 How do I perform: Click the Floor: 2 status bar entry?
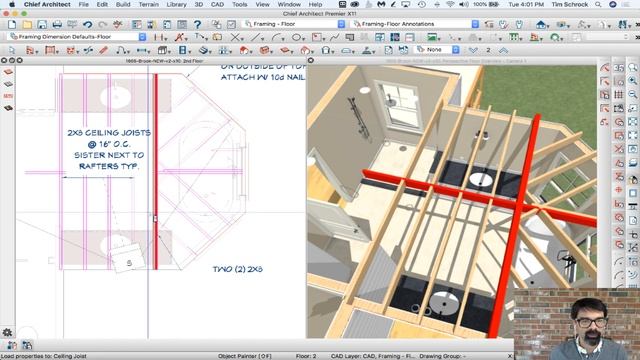click(x=306, y=356)
